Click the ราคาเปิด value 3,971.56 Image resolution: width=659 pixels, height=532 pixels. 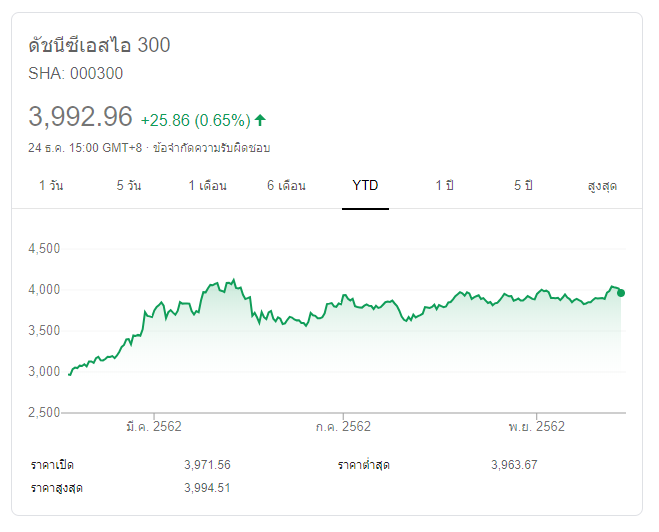pos(208,465)
